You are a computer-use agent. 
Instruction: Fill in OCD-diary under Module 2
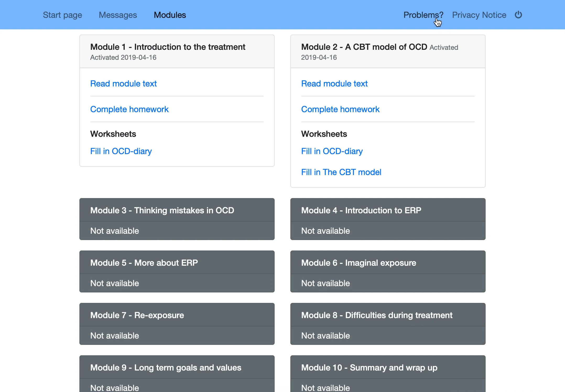tap(332, 151)
